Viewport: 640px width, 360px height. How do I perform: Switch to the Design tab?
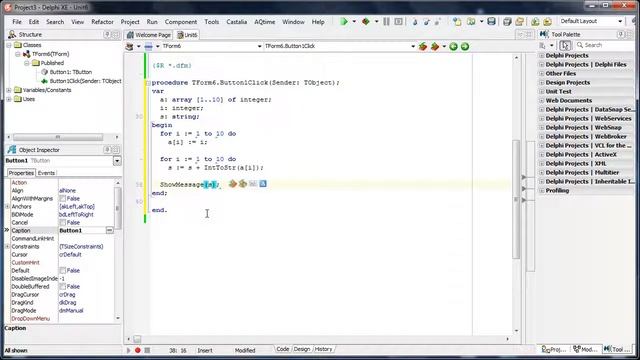point(302,349)
